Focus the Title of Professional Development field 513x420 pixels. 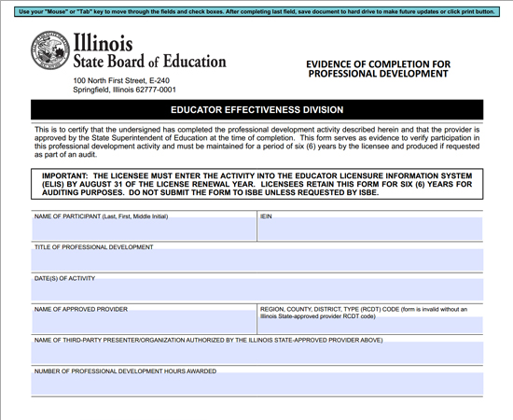(257, 259)
